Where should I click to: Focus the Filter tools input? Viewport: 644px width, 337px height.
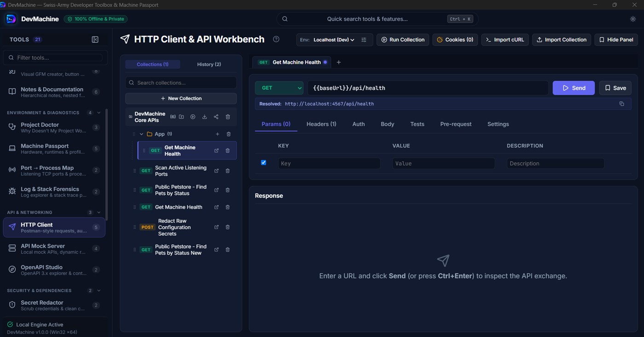point(55,58)
